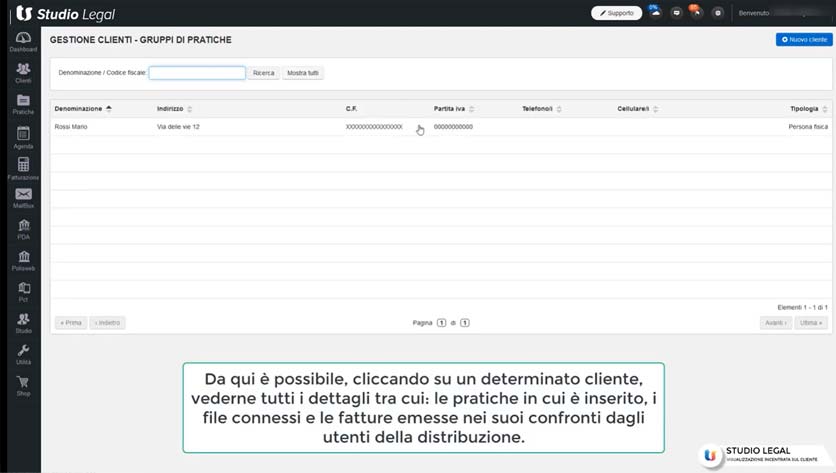
Task: Click the partita iva value 00000000000
Action: coord(453,127)
